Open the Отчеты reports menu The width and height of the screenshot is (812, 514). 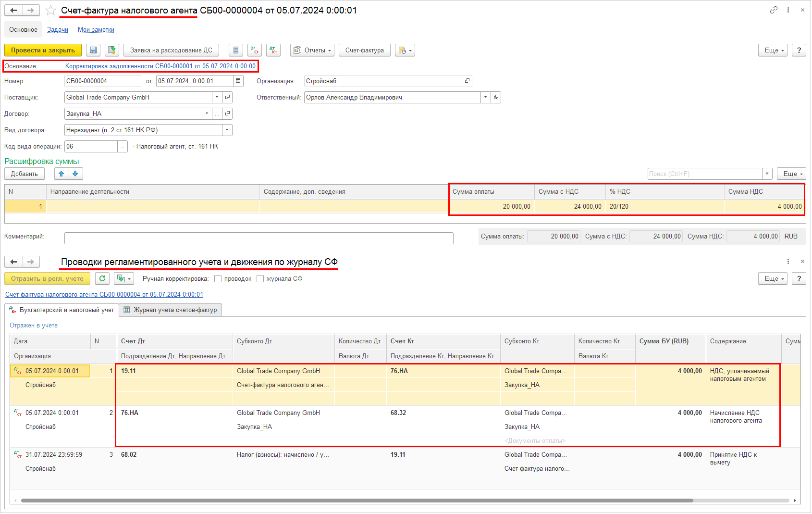click(312, 50)
